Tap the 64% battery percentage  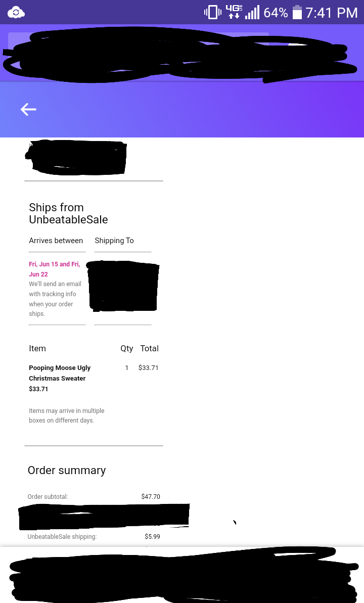276,13
